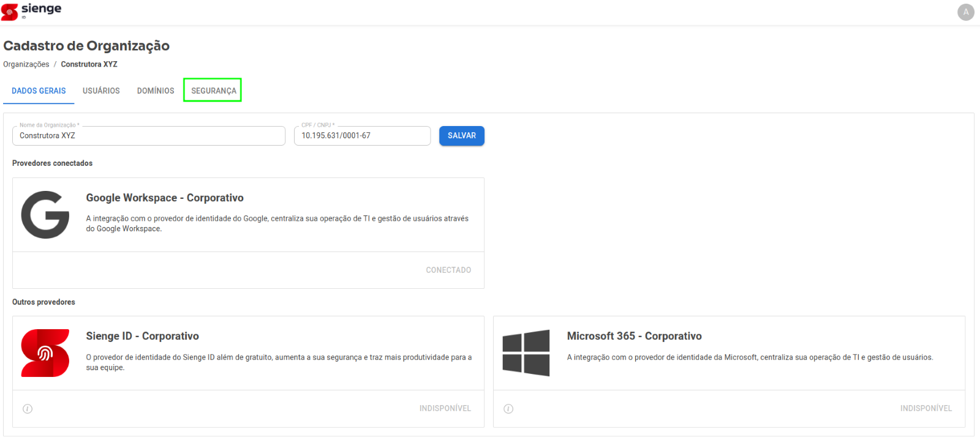Click Indisponível on the Sienge ID card

coord(445,408)
